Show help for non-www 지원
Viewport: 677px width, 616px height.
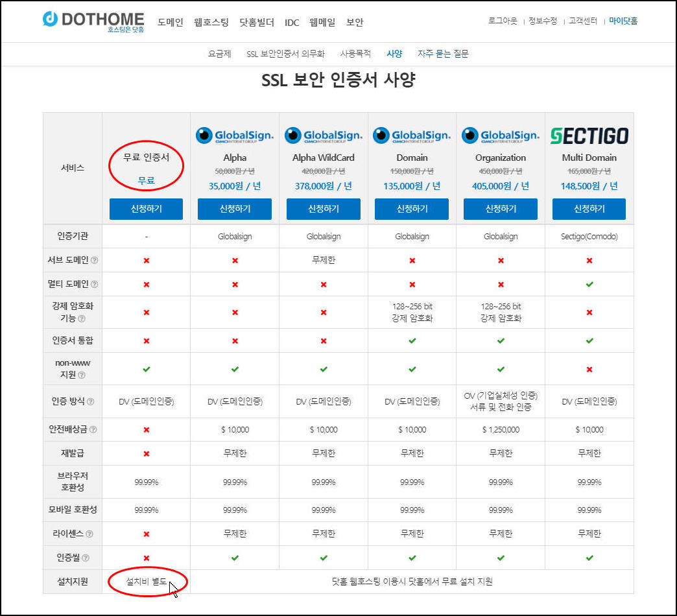coord(81,375)
